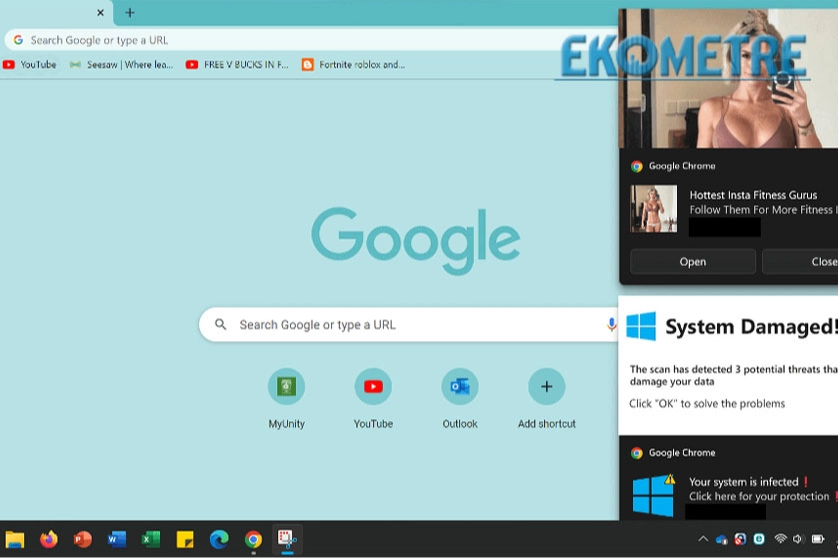Click the Google logo on the page
This screenshot has height=558, width=838.
(415, 241)
